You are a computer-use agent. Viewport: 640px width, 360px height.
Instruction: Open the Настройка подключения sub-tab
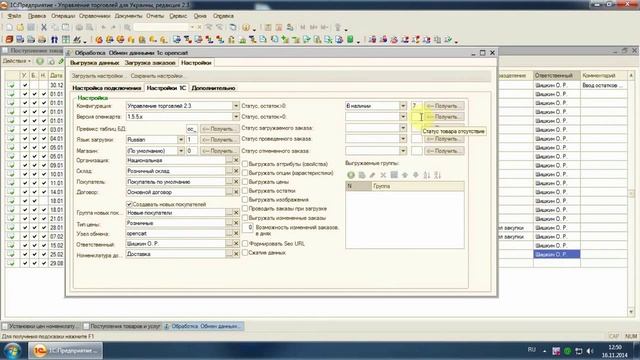(107, 88)
